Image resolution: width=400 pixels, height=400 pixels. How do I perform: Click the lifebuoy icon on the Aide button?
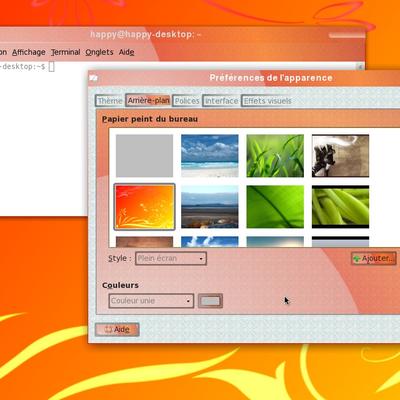108,329
